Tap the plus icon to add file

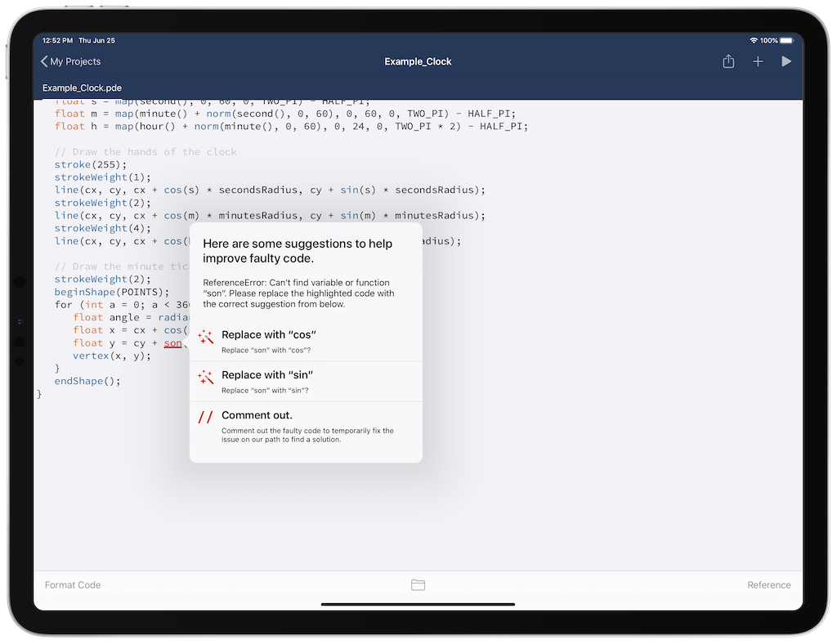tap(758, 61)
